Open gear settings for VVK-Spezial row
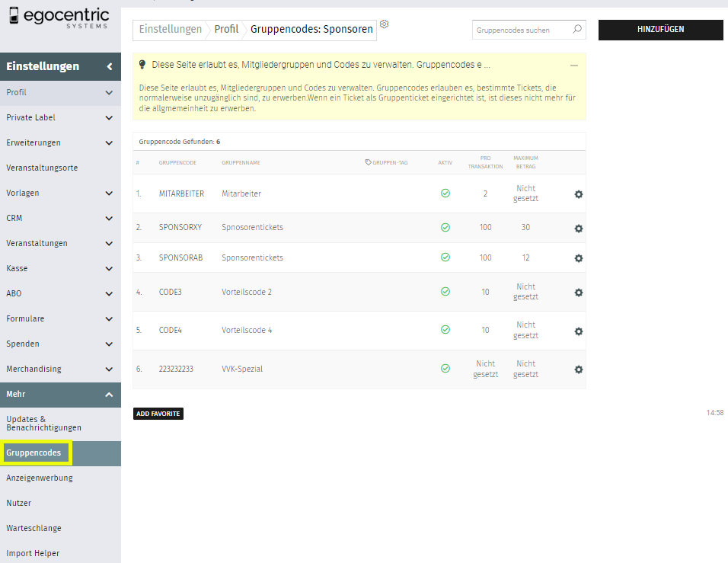The image size is (728, 563). pos(578,369)
